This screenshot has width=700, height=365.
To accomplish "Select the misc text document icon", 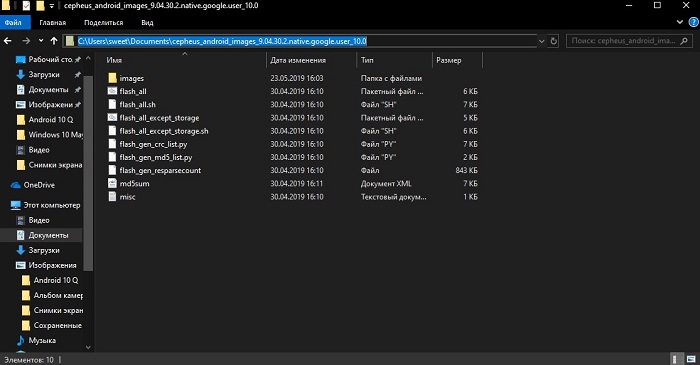I will (x=112, y=197).
